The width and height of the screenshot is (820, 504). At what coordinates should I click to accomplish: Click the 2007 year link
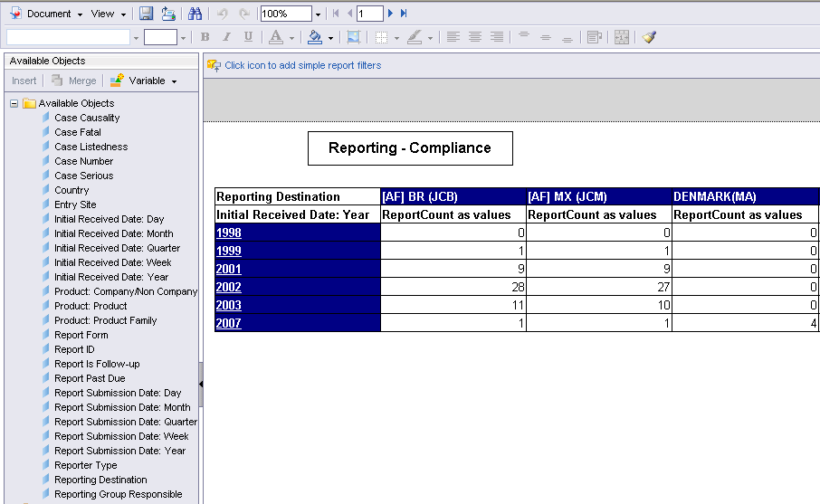point(228,323)
